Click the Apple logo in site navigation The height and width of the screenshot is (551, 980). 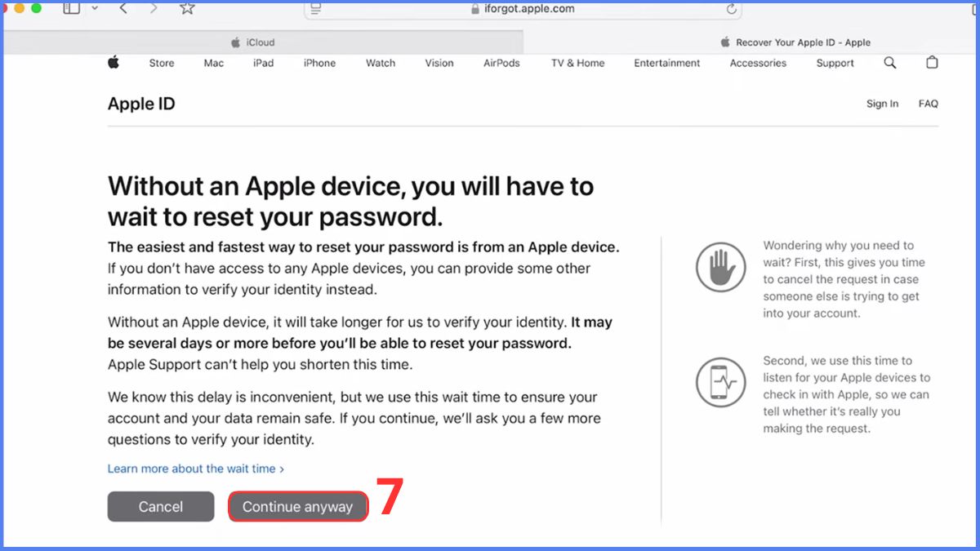point(114,63)
